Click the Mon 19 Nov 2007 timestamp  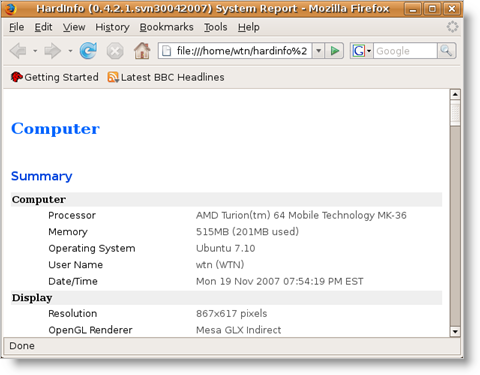(280, 281)
